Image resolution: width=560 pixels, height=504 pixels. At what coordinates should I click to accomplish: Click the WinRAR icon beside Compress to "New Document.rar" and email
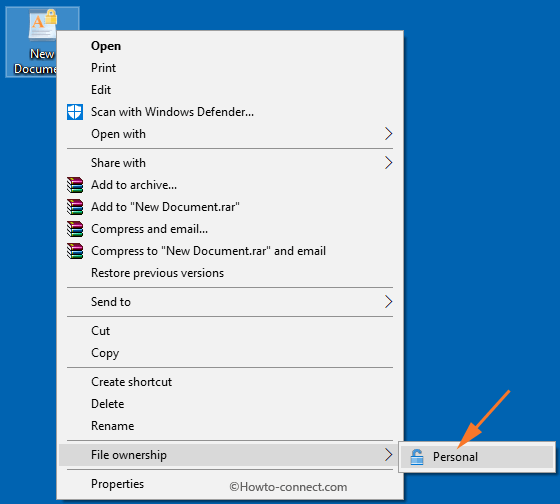tap(75, 251)
